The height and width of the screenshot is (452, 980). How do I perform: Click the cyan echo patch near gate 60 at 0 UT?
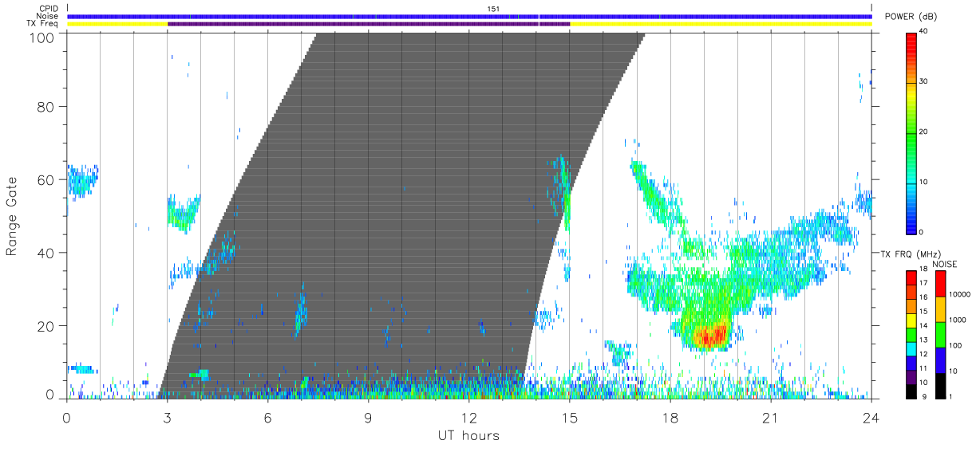tap(81, 181)
